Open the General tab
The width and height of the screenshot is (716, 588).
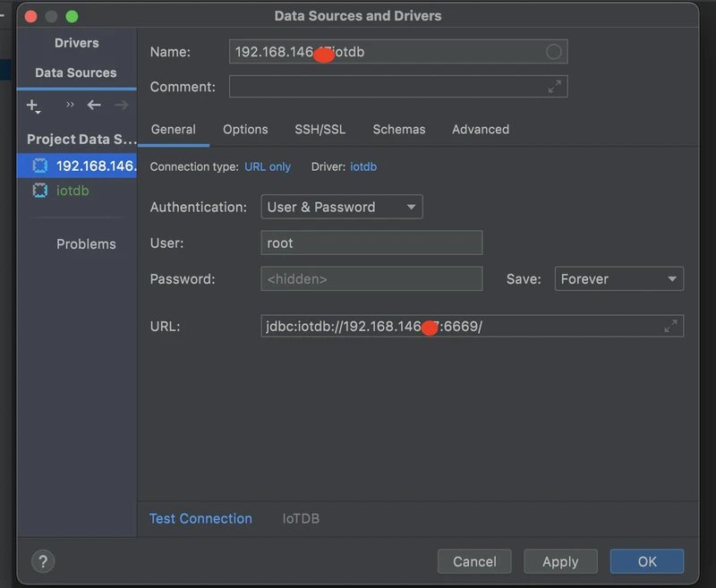pos(174,130)
